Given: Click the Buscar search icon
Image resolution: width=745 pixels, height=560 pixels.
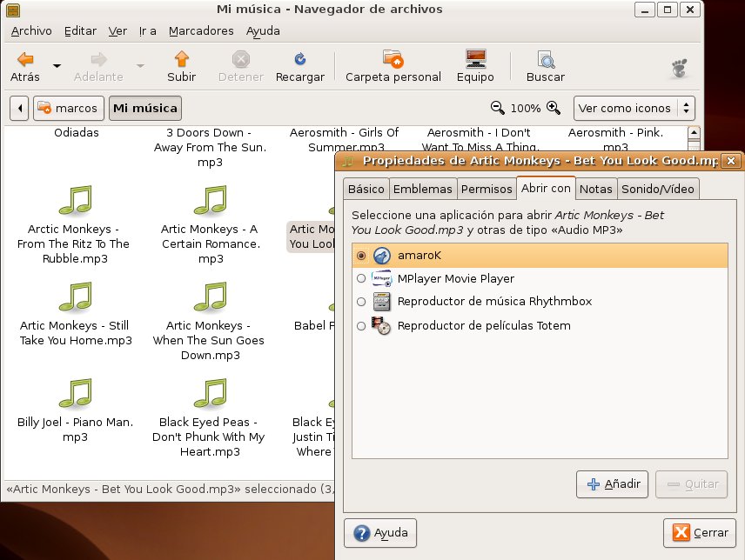Looking at the screenshot, I should pos(546,60).
